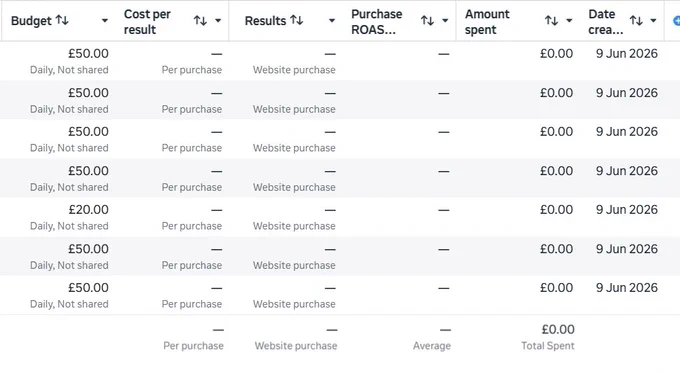
Task: Click the £20.00 budget value
Action: (88, 210)
